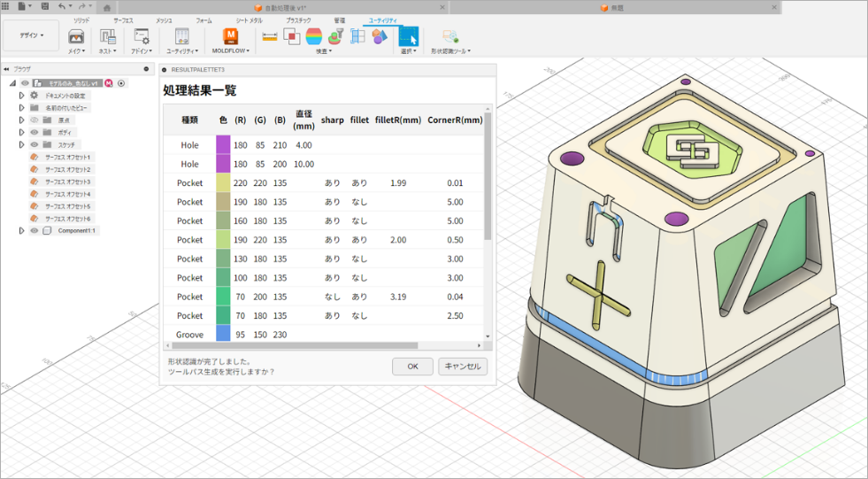Toggle visibility of the ボディ folder
Image resolution: width=868 pixels, height=479 pixels.
35,132
